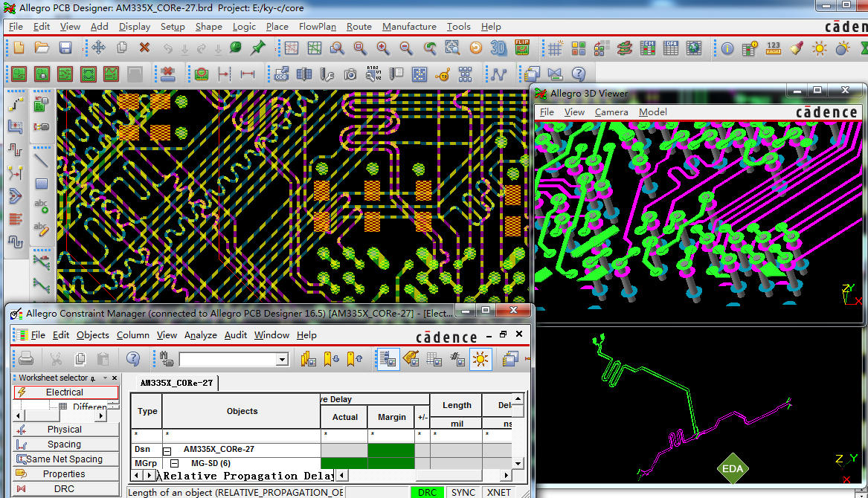The height and width of the screenshot is (498, 868).
Task: Open the Manufacture menu
Action: click(409, 27)
